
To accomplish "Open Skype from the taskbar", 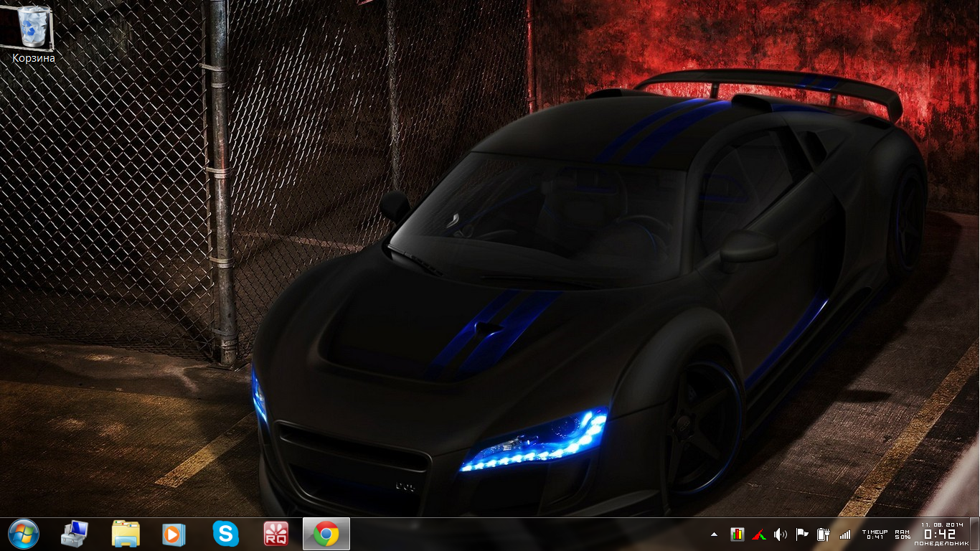I will (x=225, y=534).
